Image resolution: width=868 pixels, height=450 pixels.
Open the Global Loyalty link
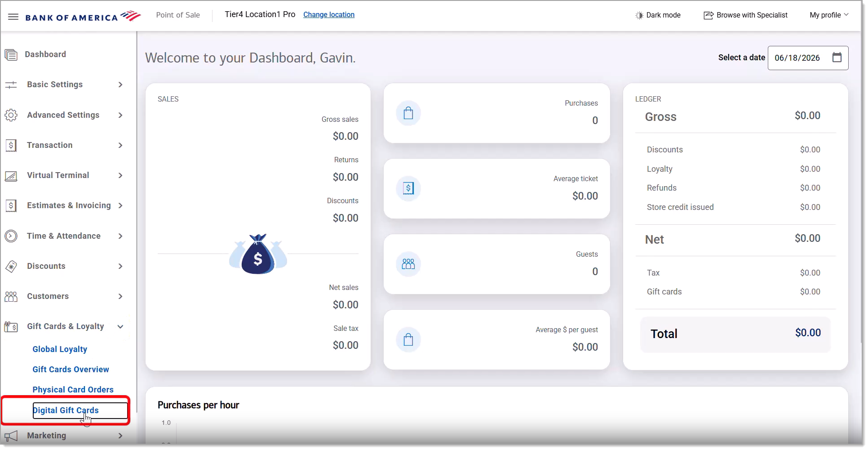60,349
